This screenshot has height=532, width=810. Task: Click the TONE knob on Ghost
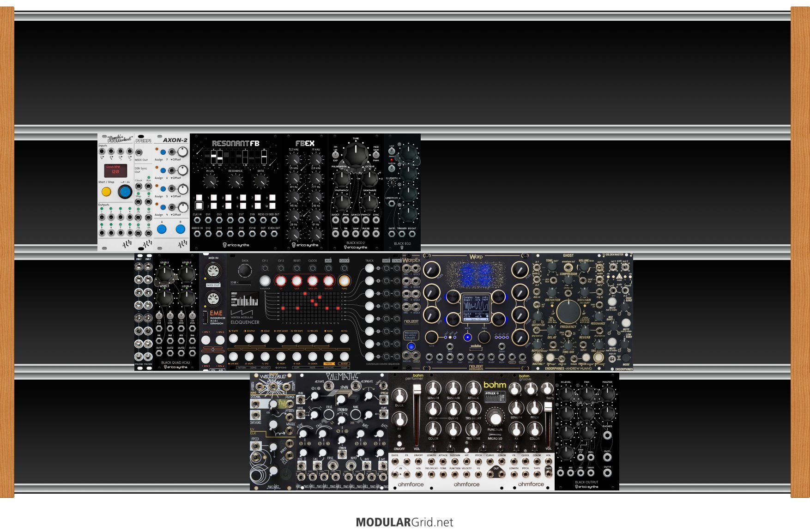[x=551, y=266]
